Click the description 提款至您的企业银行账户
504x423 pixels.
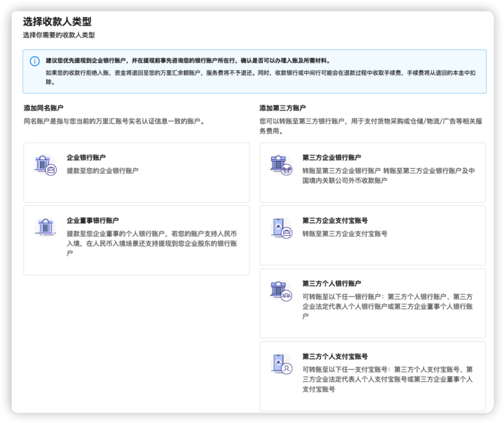[102, 170]
